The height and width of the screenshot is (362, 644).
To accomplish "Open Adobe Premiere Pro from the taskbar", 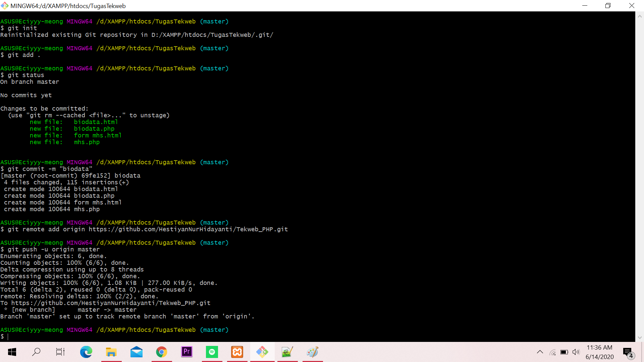I will 187,352.
